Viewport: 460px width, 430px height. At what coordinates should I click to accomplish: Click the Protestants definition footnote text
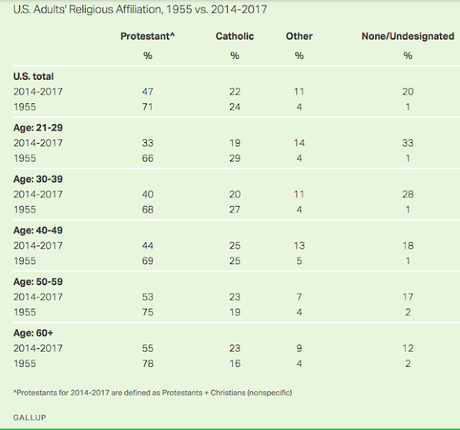coord(153,393)
